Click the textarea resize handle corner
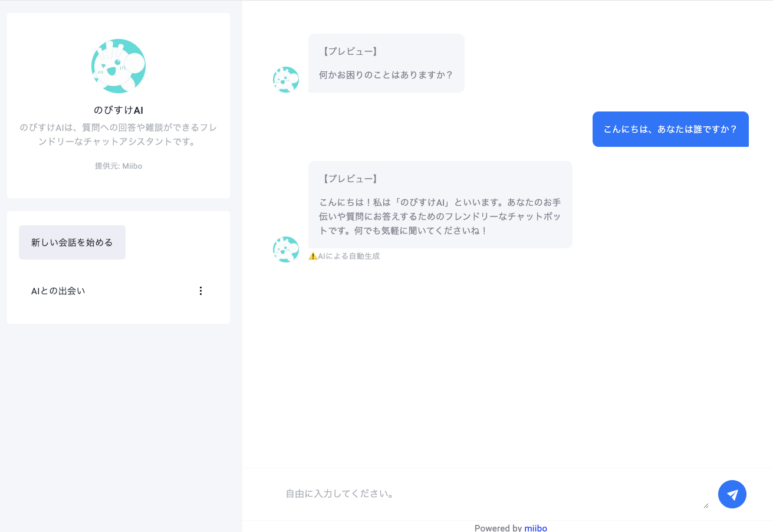The width and height of the screenshot is (773, 532). [706, 505]
